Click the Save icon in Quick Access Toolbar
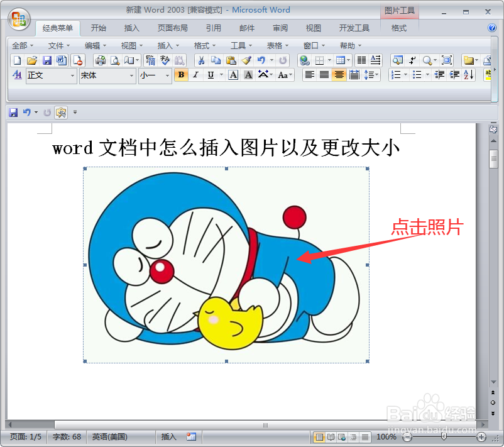This screenshot has width=504, height=447. coord(13,113)
